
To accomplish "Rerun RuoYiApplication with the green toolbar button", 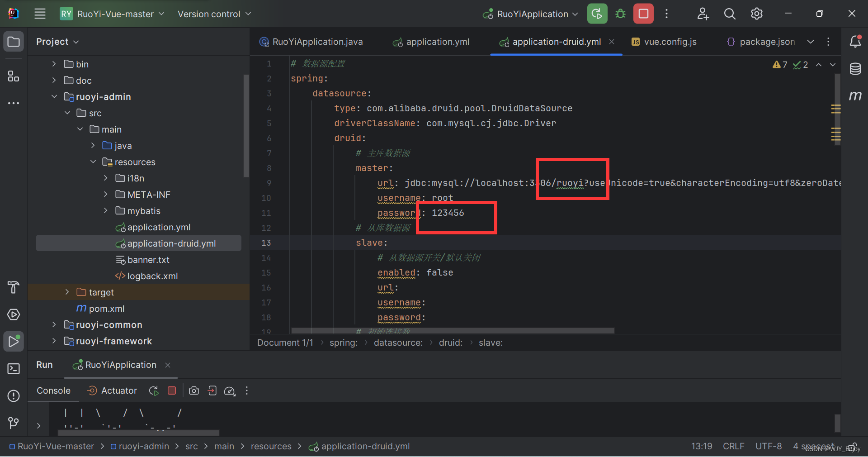I will pos(597,14).
